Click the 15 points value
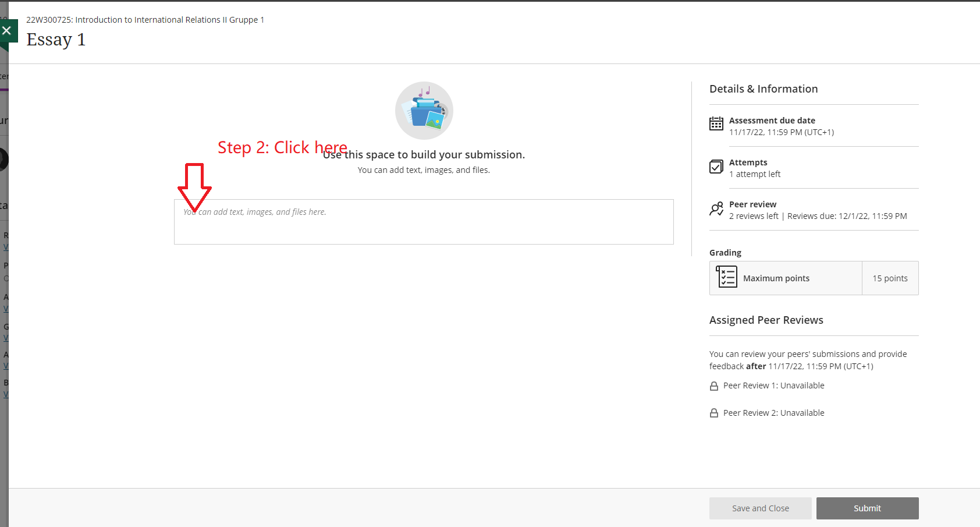Screen dimensions: 980x527 tap(889, 278)
